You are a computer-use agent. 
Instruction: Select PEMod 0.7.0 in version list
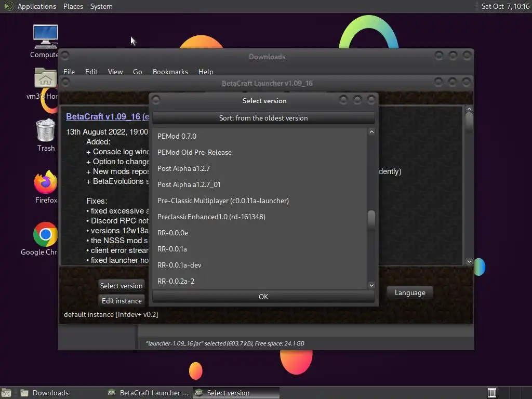[x=260, y=136]
